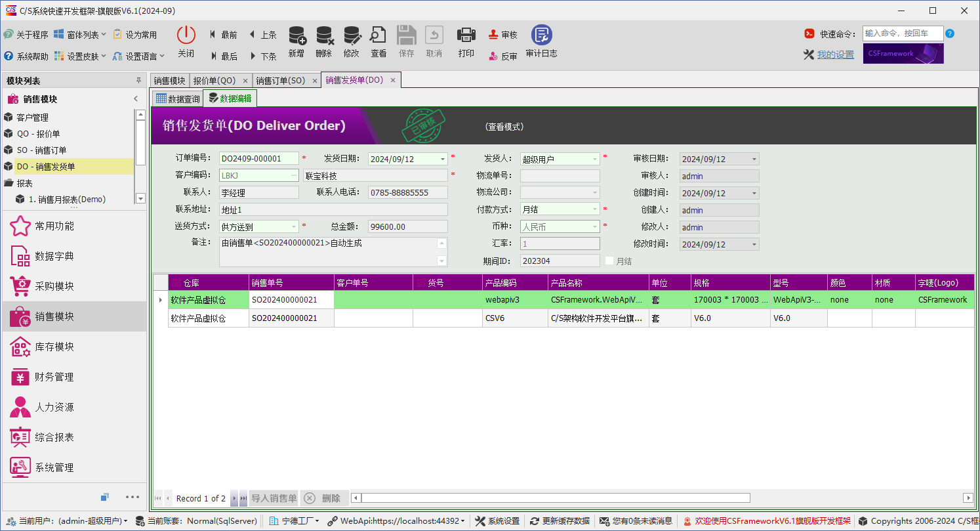This screenshot has width=980, height=531.
Task: Switch to 数据查询 sub-tab
Action: [x=178, y=99]
